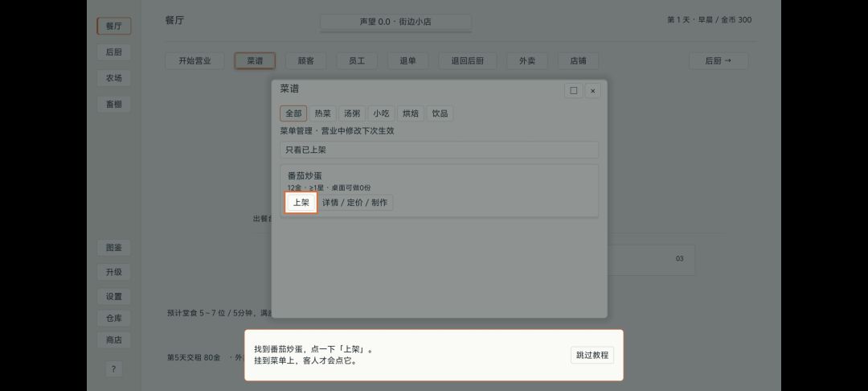Select 餐厅 in the sidebar
The width and height of the screenshot is (868, 391).
[x=114, y=26]
